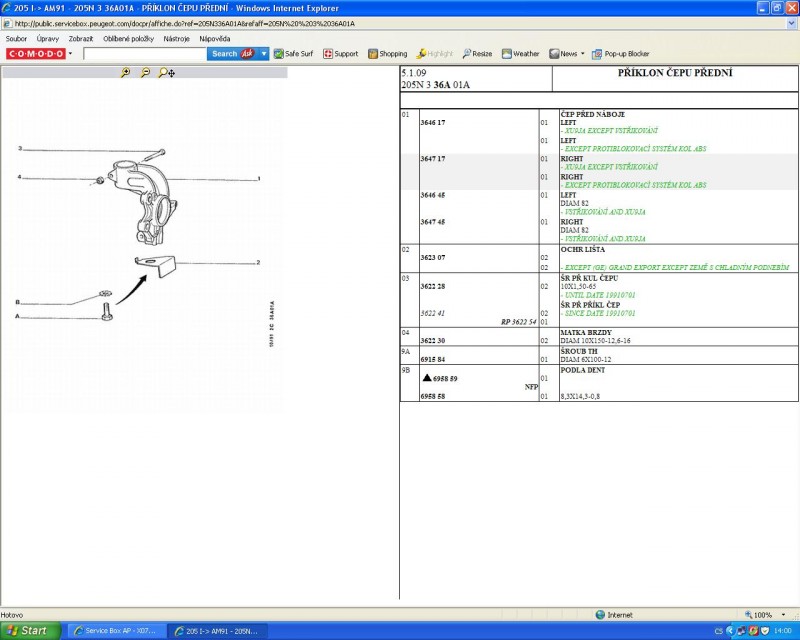Click part number 3646 17
This screenshot has width=800, height=640.
coord(432,122)
